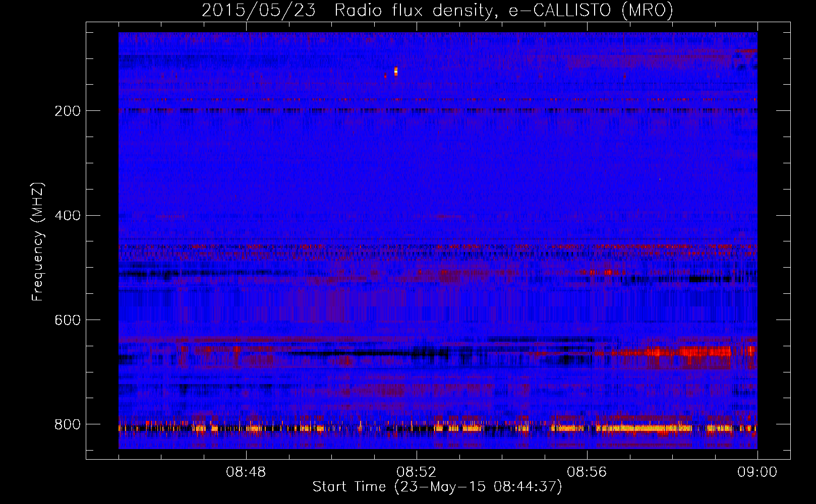
Task: Click the 600 frequency tick label
Action: [x=67, y=321]
